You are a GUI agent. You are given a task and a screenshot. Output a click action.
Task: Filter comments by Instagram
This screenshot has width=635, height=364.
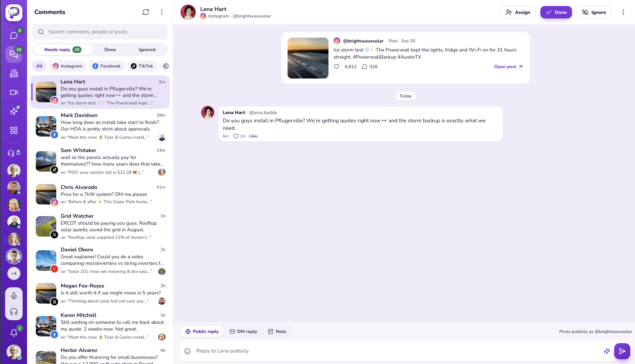(68, 66)
